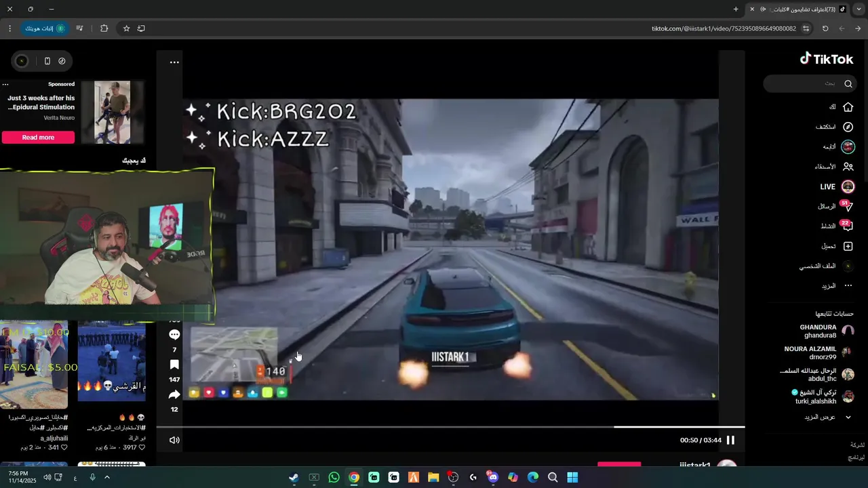Open WhatsApp from the taskbar

(334, 477)
